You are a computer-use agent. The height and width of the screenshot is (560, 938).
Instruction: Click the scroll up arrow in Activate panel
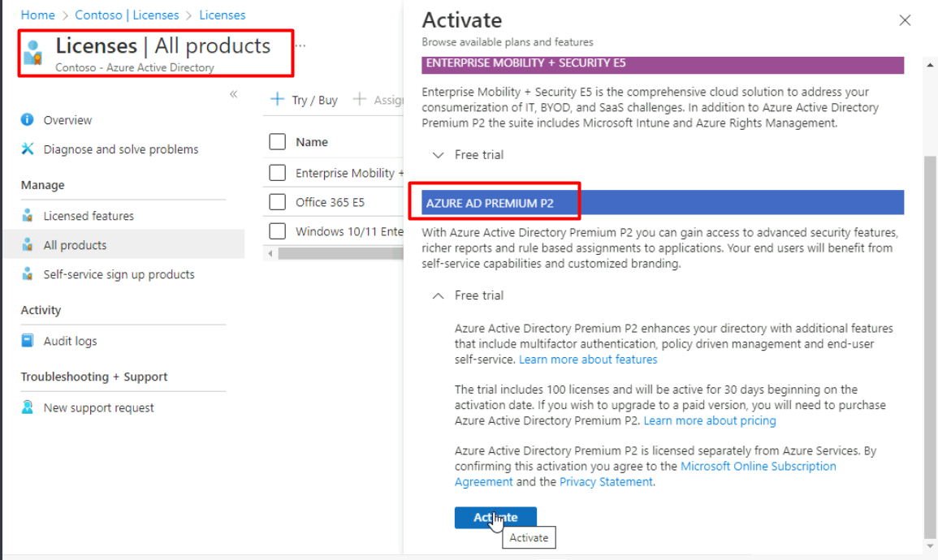(x=929, y=65)
